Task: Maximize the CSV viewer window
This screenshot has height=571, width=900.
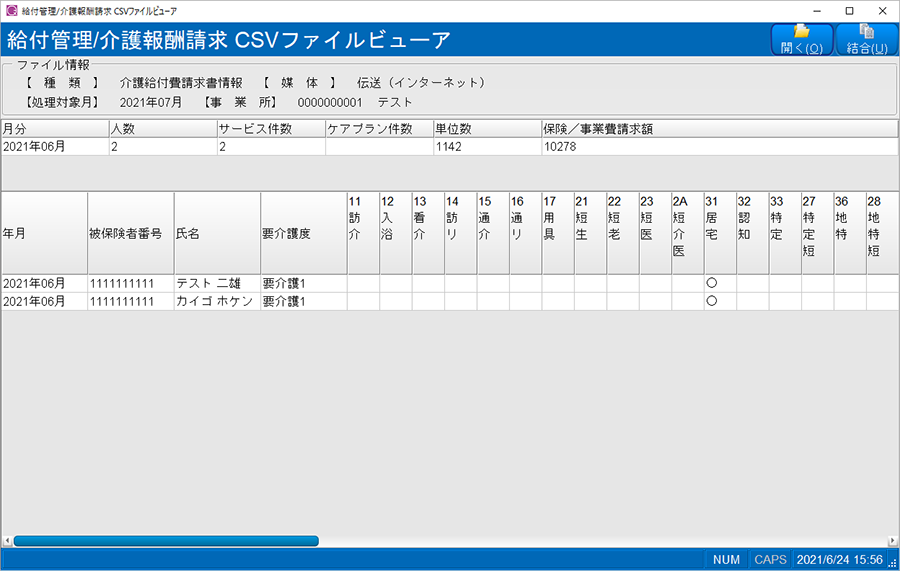Action: click(849, 11)
